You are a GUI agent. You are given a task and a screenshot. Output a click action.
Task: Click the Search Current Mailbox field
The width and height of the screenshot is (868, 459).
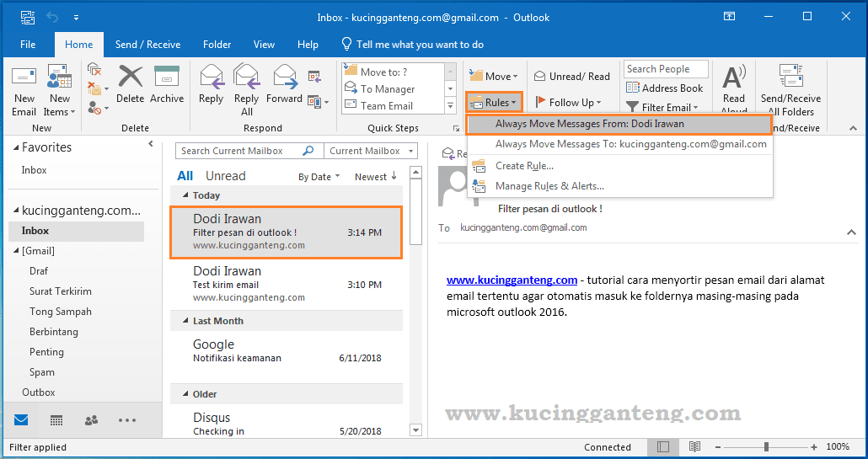click(x=238, y=151)
